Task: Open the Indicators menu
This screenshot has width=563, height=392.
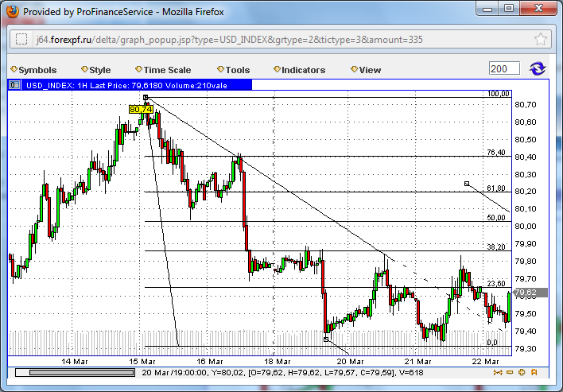Action: click(300, 70)
